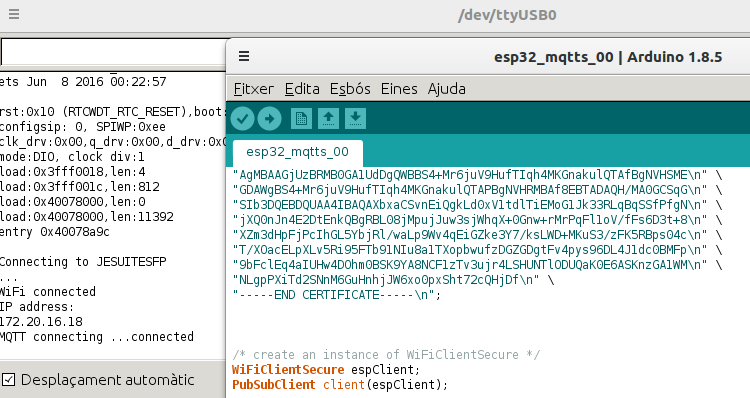Click the /dev/ttyUSB0 window title
Viewport: 750px width, 398px height.
[507, 15]
